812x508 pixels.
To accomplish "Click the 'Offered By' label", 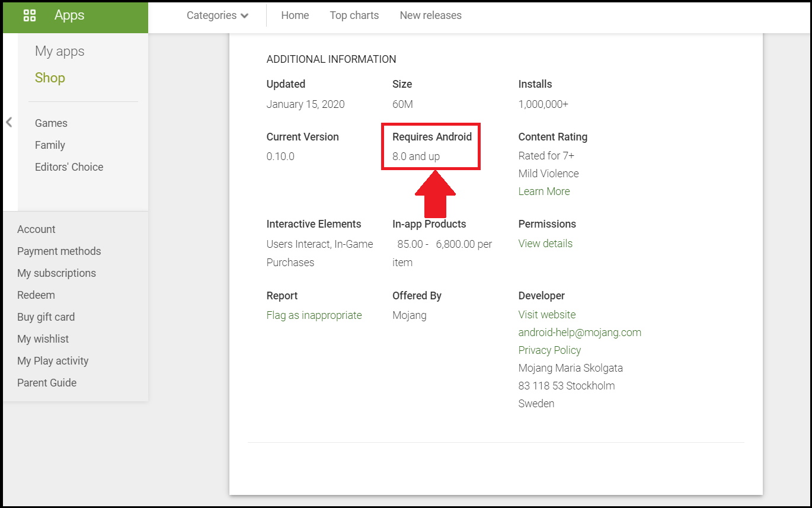I will click(x=417, y=296).
